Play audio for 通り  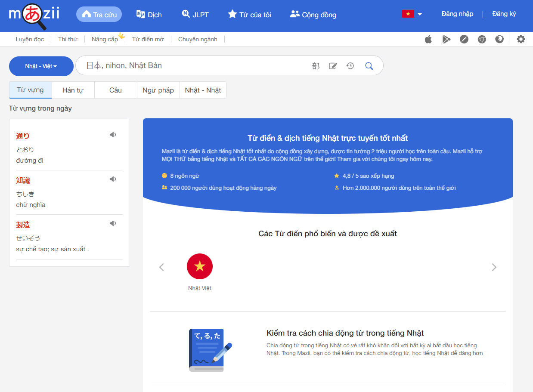(113, 135)
